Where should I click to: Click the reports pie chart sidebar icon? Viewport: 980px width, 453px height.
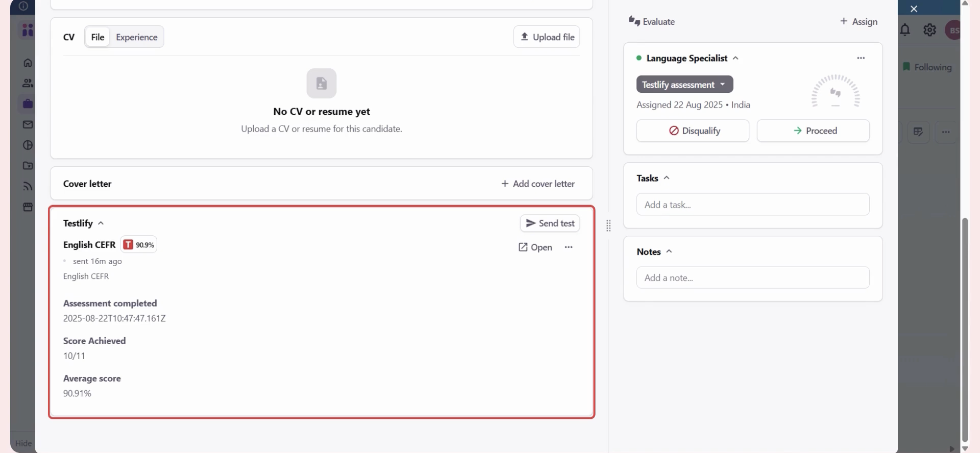tap(27, 145)
